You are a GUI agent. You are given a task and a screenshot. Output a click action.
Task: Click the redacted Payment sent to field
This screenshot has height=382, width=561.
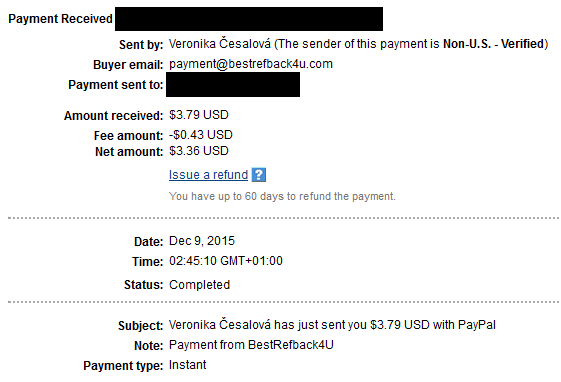point(233,84)
